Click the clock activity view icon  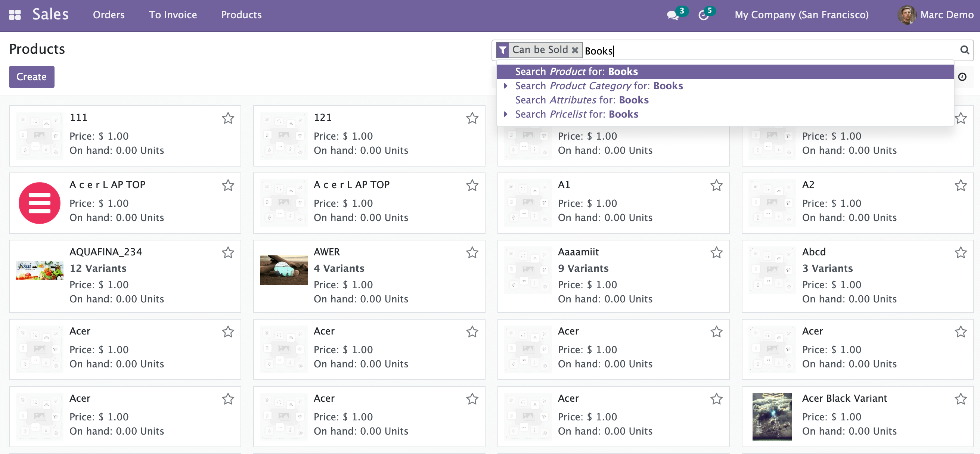[962, 77]
